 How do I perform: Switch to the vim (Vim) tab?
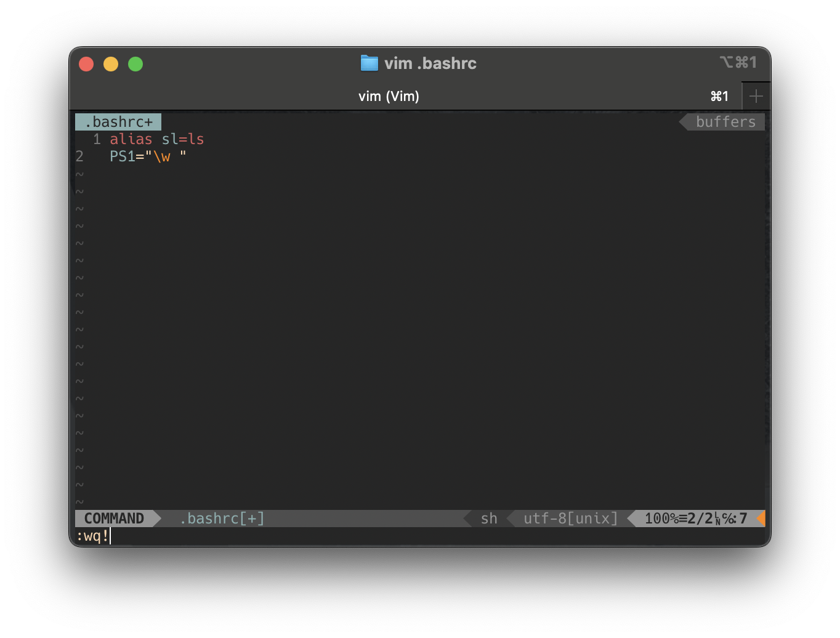click(x=389, y=96)
